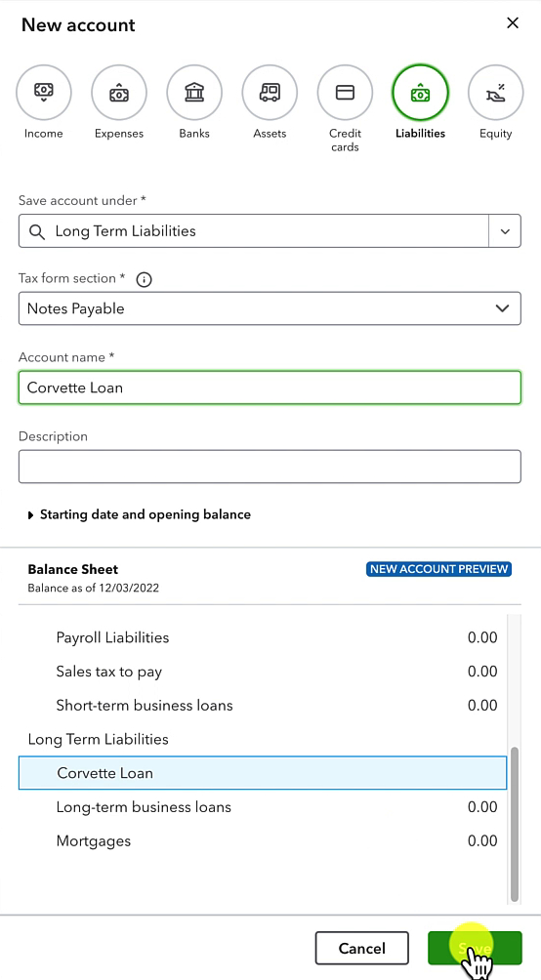This screenshot has height=980, width=541.
Task: Click the Account name field with Corvette Loan
Action: pos(270,388)
